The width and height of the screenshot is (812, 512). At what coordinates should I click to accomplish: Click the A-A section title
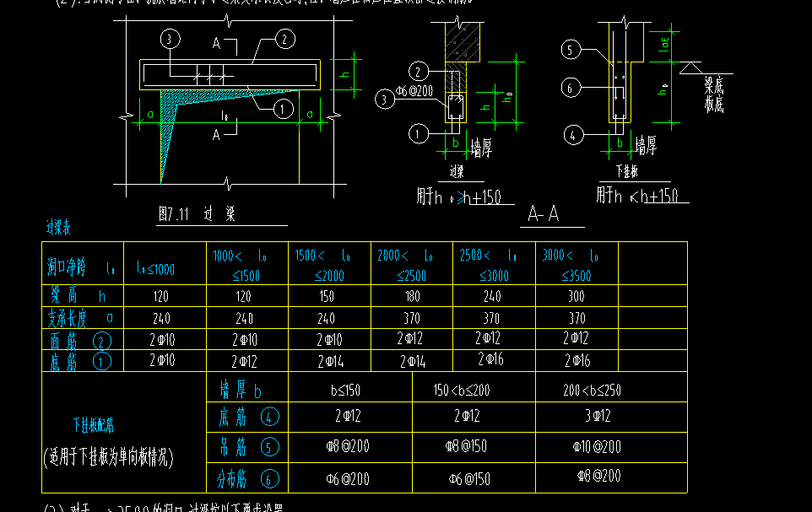[544, 213]
